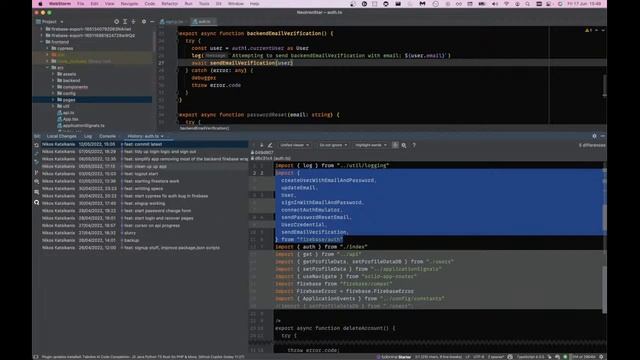Hide the Project panel with minus icon
The height and width of the screenshot is (360, 640).
152,22
